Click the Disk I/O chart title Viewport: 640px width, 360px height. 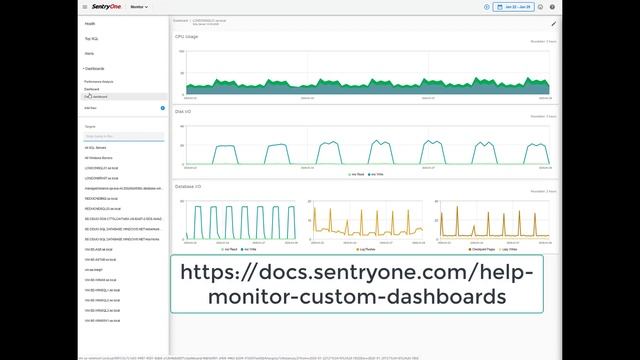pyautogui.click(x=183, y=111)
